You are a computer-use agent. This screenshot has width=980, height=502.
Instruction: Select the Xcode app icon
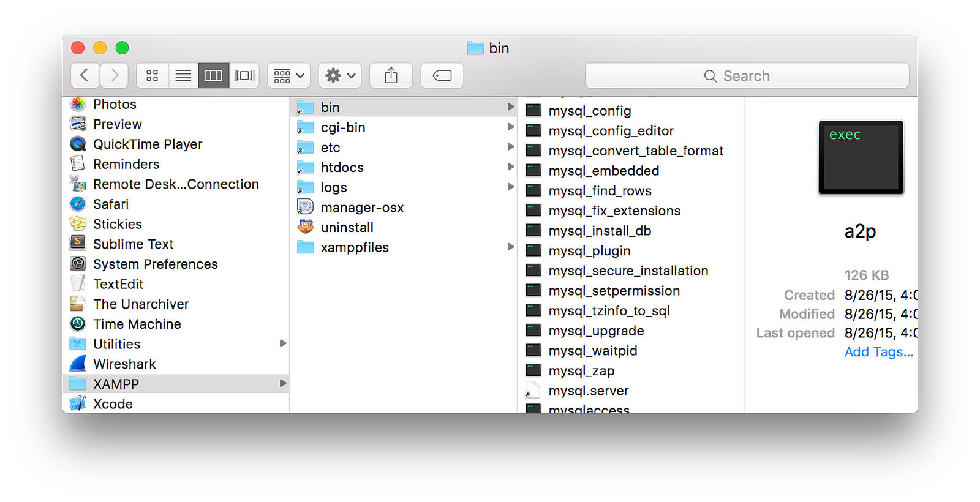78,404
